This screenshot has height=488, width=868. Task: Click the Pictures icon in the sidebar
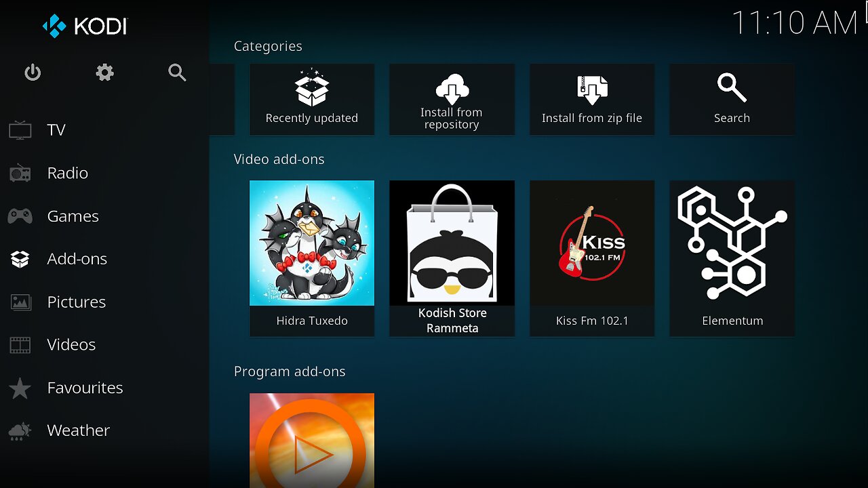pyautogui.click(x=20, y=302)
